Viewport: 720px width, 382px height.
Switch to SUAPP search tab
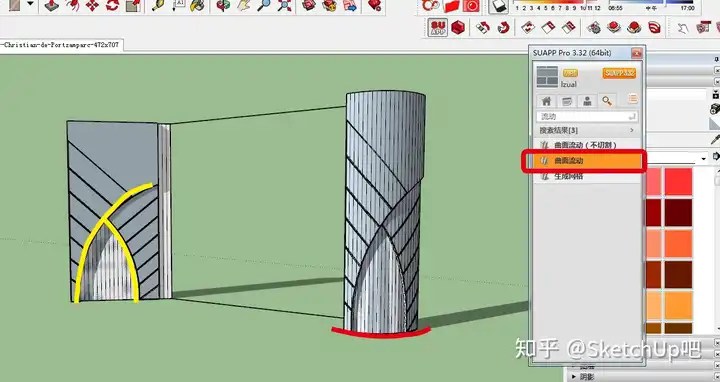(x=607, y=101)
